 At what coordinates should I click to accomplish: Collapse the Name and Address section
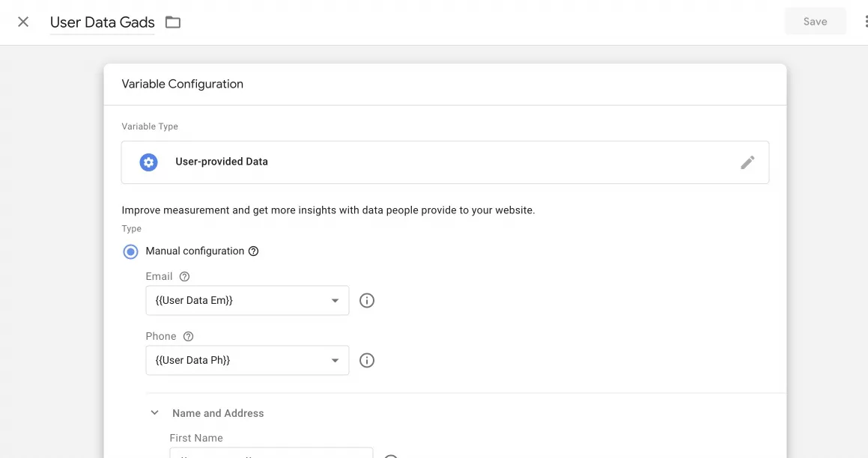click(x=155, y=412)
